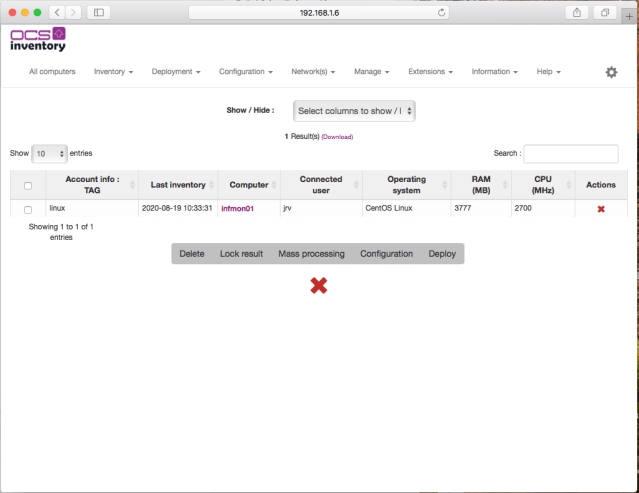This screenshot has height=493, width=639.
Task: Click the large red X below the action bar
Action: (318, 286)
